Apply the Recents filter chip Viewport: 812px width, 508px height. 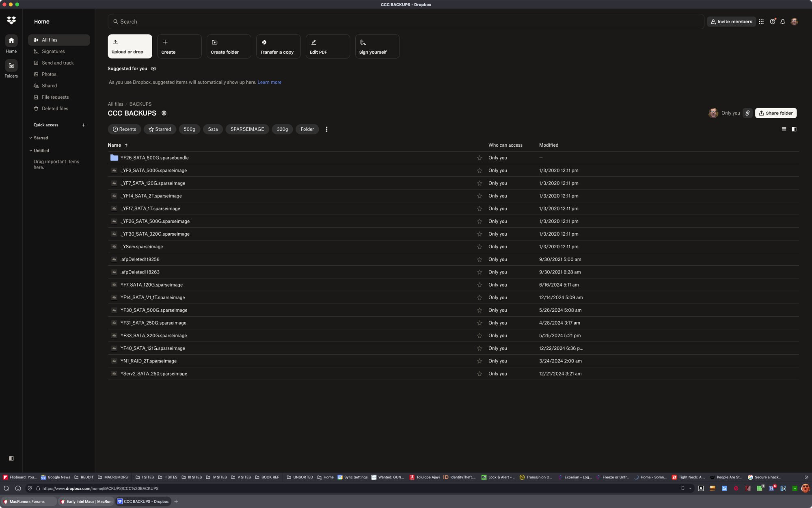point(124,129)
